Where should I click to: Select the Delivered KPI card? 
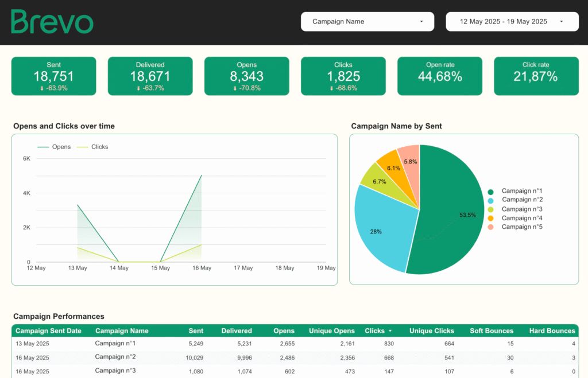[x=150, y=76]
